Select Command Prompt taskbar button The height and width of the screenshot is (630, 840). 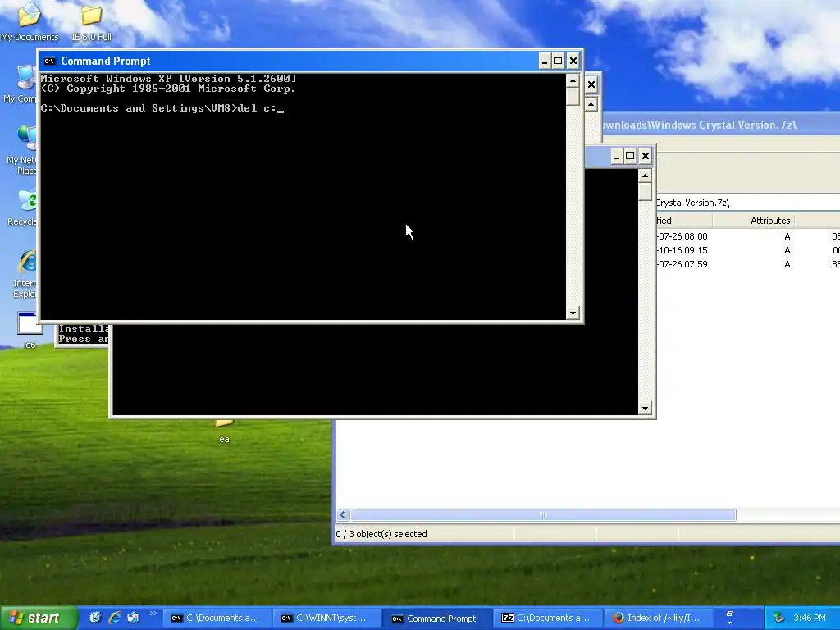436,619
